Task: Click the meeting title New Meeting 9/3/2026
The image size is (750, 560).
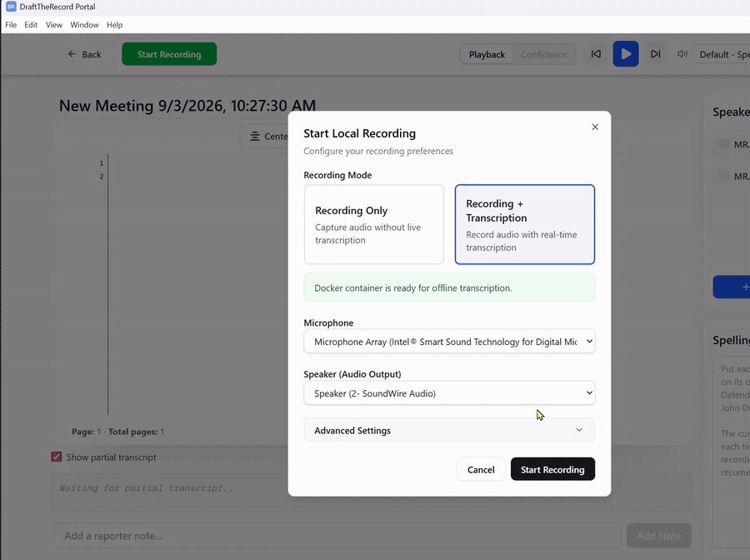Action: click(187, 106)
